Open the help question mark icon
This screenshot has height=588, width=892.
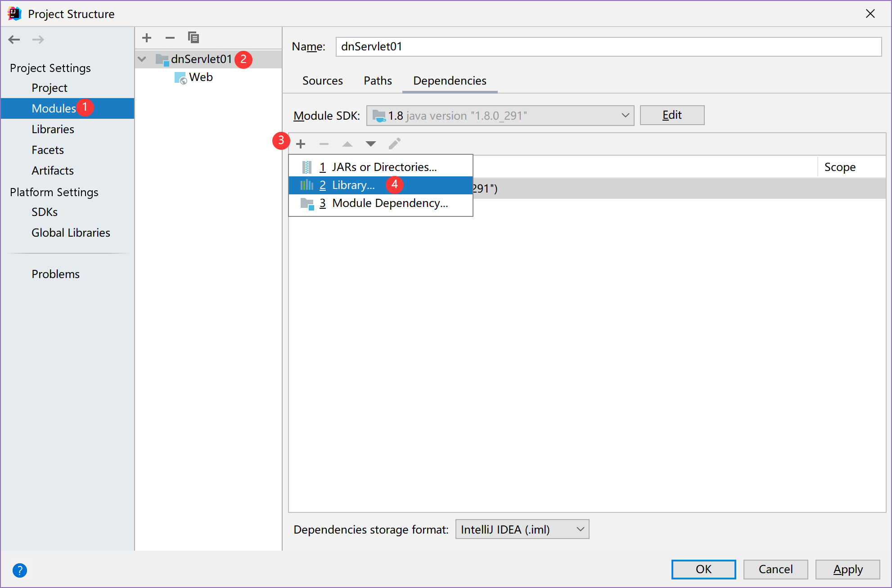20,570
